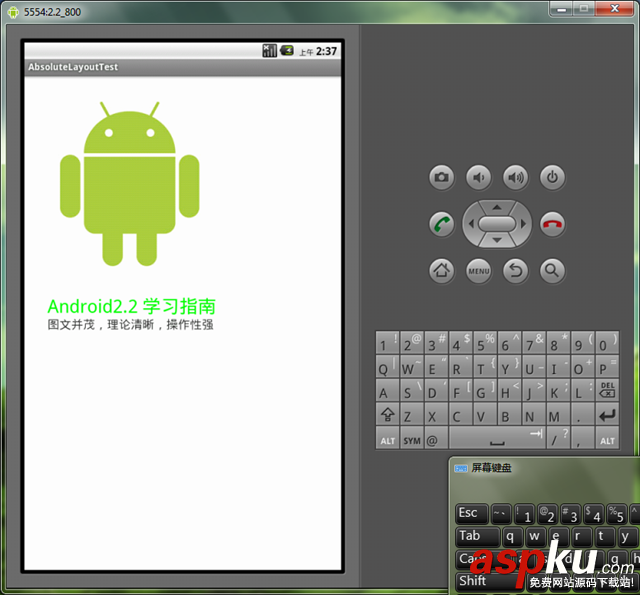640x595 pixels.
Task: Click the Z key on emulator keyboard
Action: click(412, 415)
